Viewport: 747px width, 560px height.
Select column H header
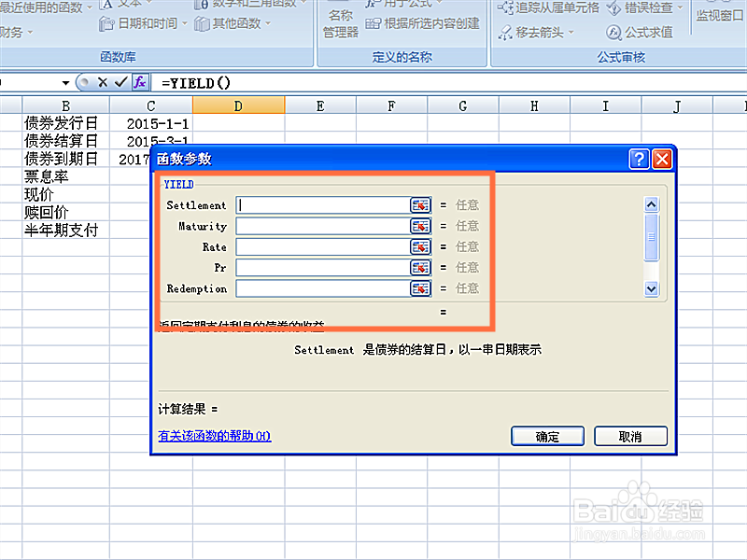[x=534, y=105]
